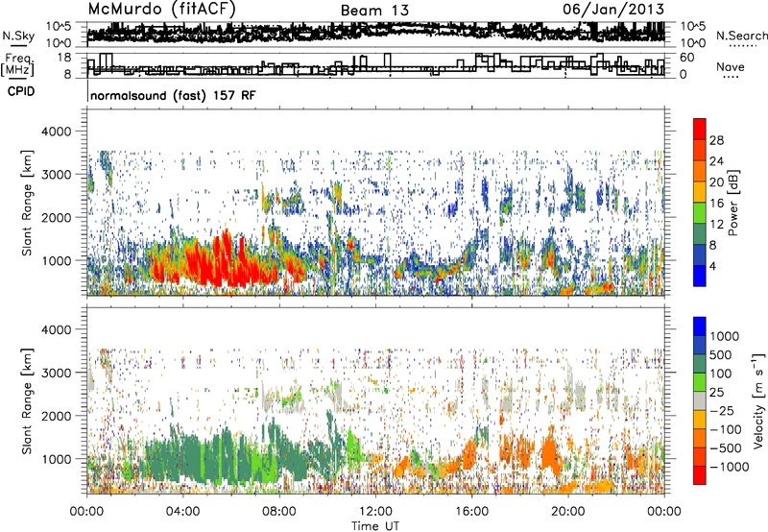Click the 25 label on Velocity colorbar
Image resolution: width=768 pixels, height=532 pixels.
pyautogui.click(x=717, y=392)
